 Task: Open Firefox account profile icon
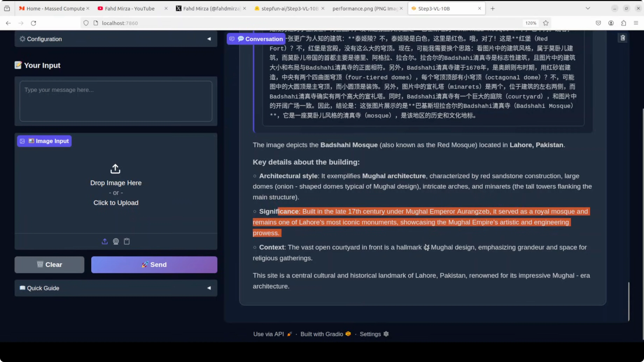[x=611, y=23]
